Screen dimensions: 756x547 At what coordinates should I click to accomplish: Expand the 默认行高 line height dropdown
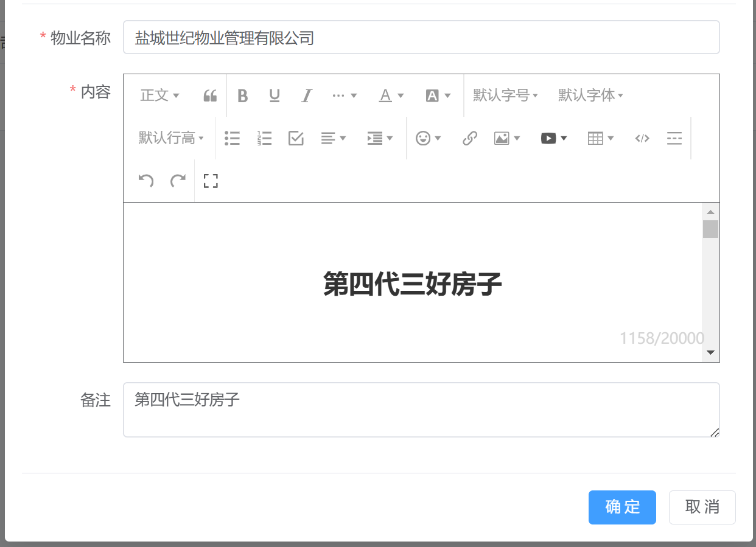point(171,138)
